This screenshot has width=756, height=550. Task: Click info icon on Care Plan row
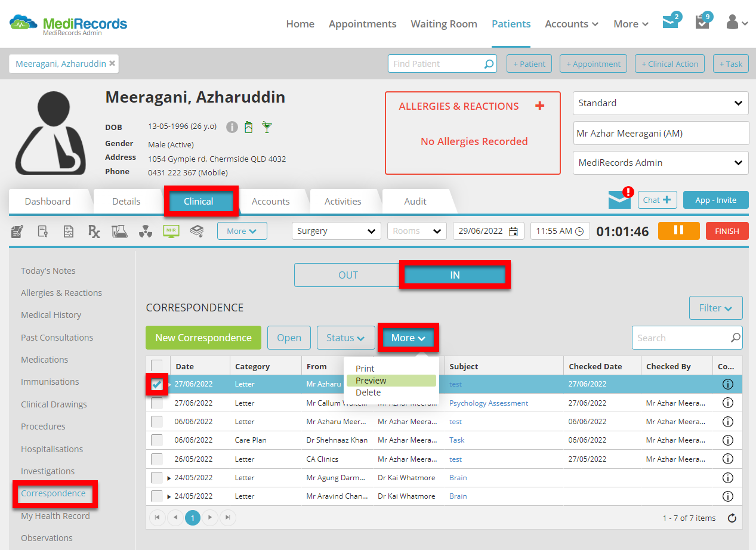[x=727, y=440]
